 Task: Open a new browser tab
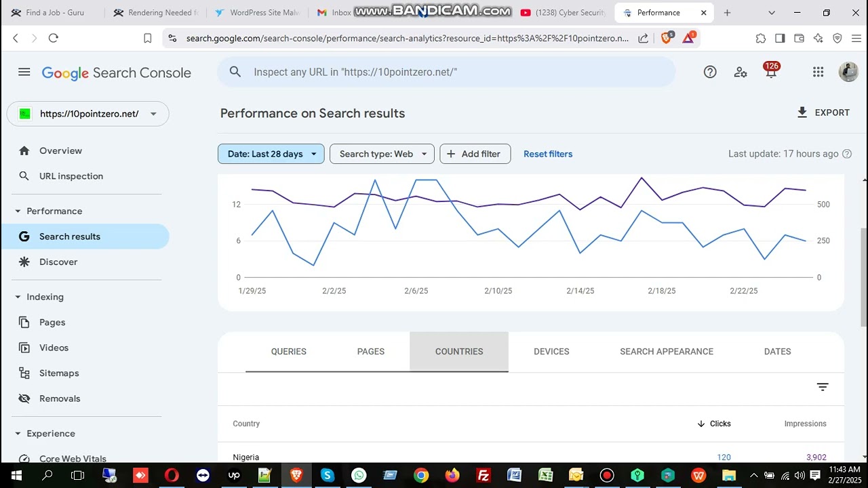[x=727, y=12]
